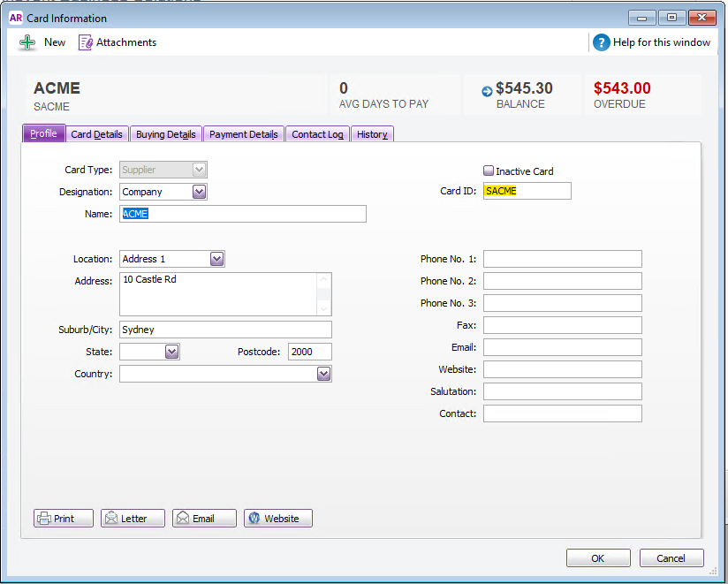The height and width of the screenshot is (584, 728).
Task: Click the AR application icon in title bar
Action: [16, 18]
